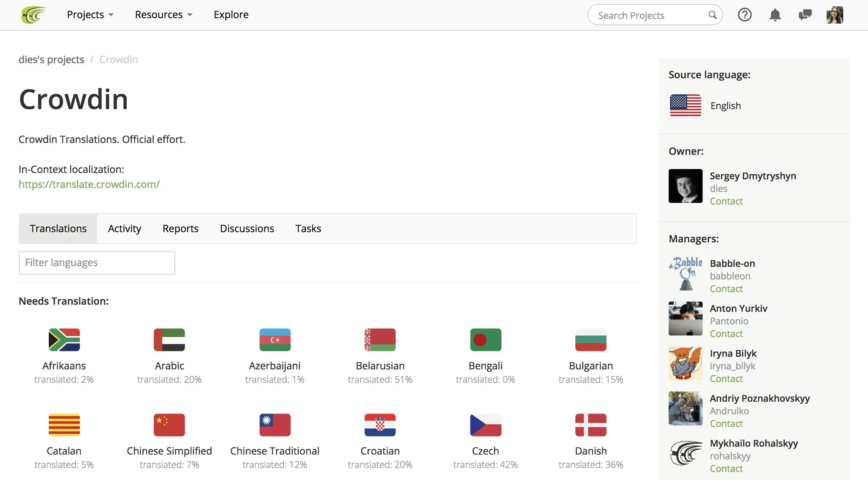Screen dimensions: 868x480
Task: Go to dies's projects breadcrumb
Action: point(51,59)
